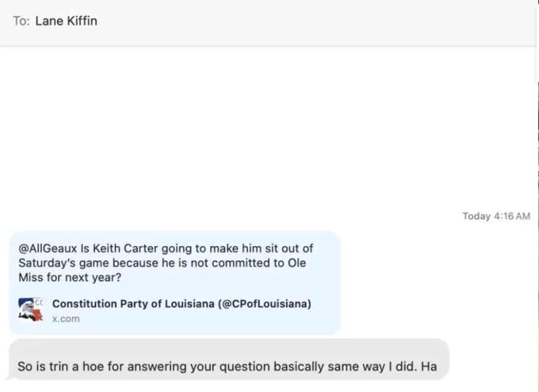Click the Today 4:16 AM timestamp
The height and width of the screenshot is (392, 539).
tap(496, 216)
